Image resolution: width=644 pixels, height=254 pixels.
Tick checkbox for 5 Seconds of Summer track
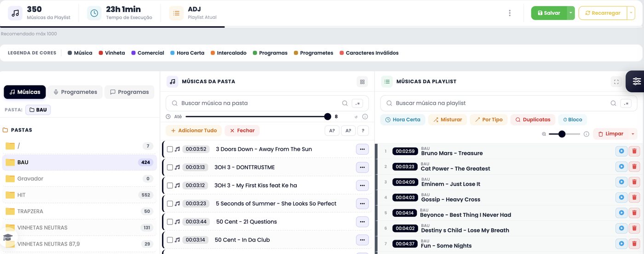coord(170,203)
